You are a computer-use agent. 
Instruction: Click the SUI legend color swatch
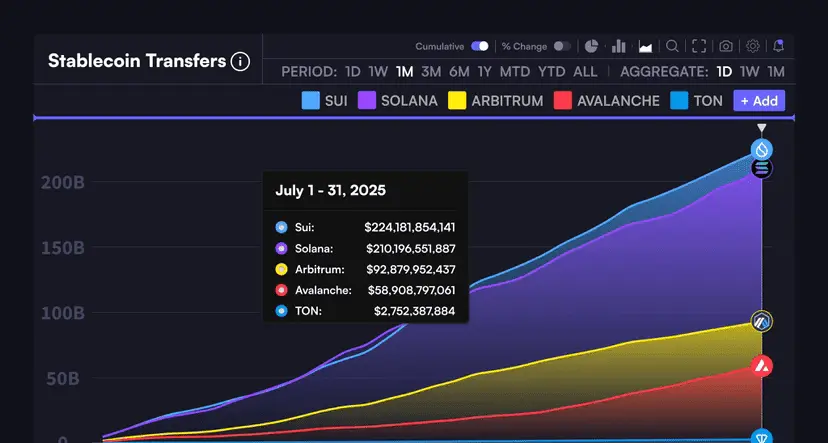pyautogui.click(x=310, y=100)
